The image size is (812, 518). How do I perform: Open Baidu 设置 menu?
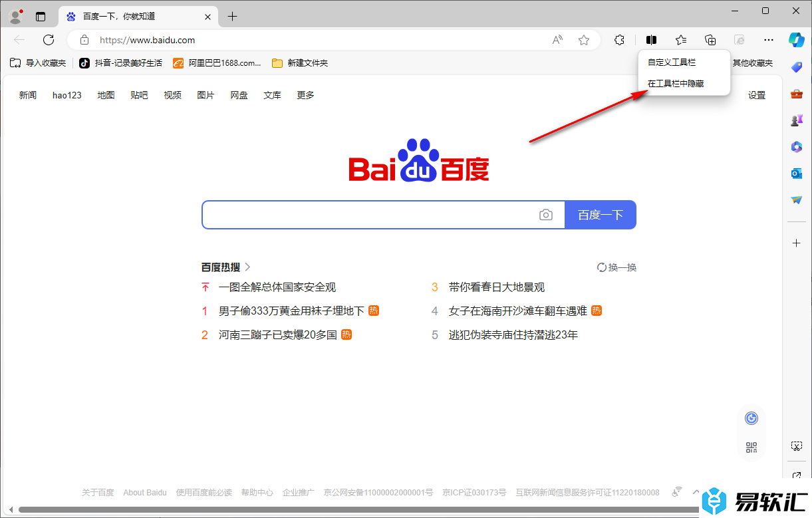pyautogui.click(x=757, y=95)
